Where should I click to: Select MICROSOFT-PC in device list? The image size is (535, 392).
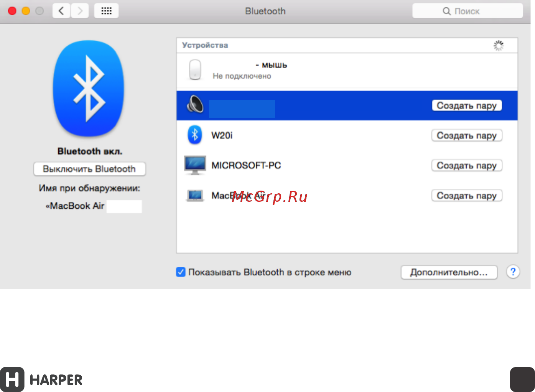347,165
